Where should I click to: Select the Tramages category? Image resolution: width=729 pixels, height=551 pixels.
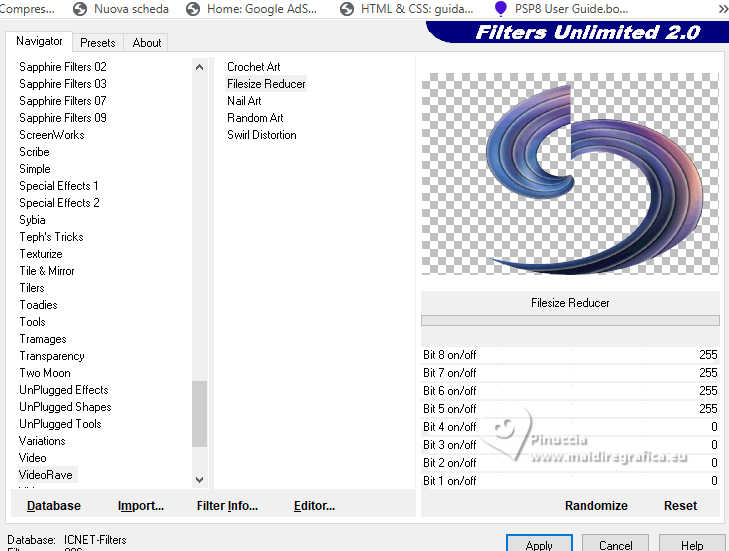[x=43, y=339]
